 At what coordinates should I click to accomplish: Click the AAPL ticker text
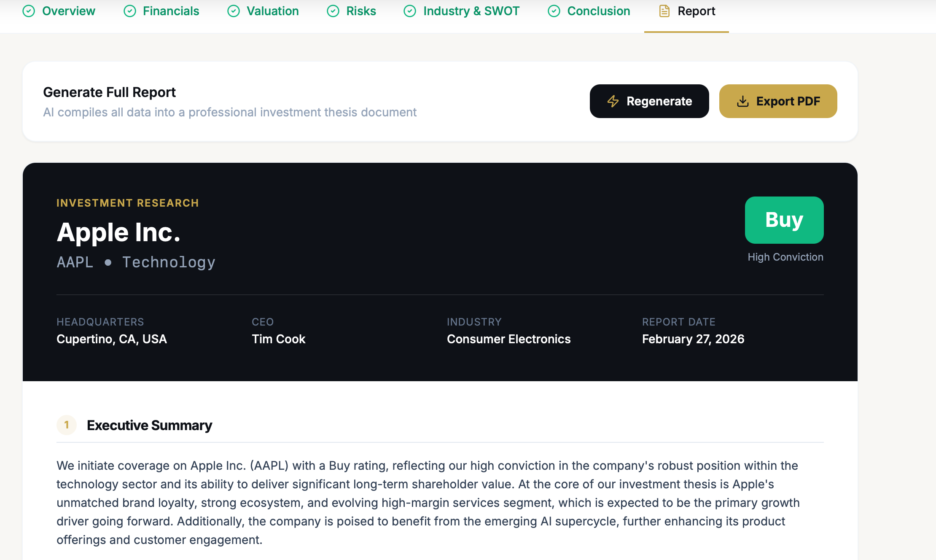point(75,262)
